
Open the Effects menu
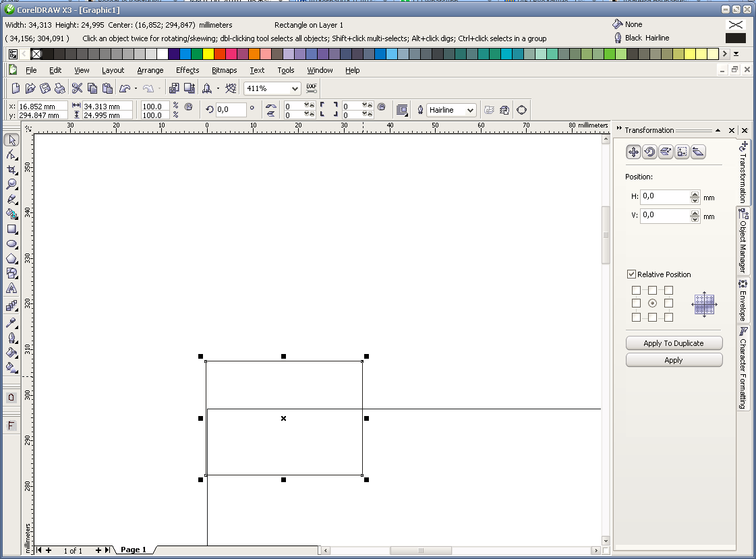pyautogui.click(x=187, y=70)
